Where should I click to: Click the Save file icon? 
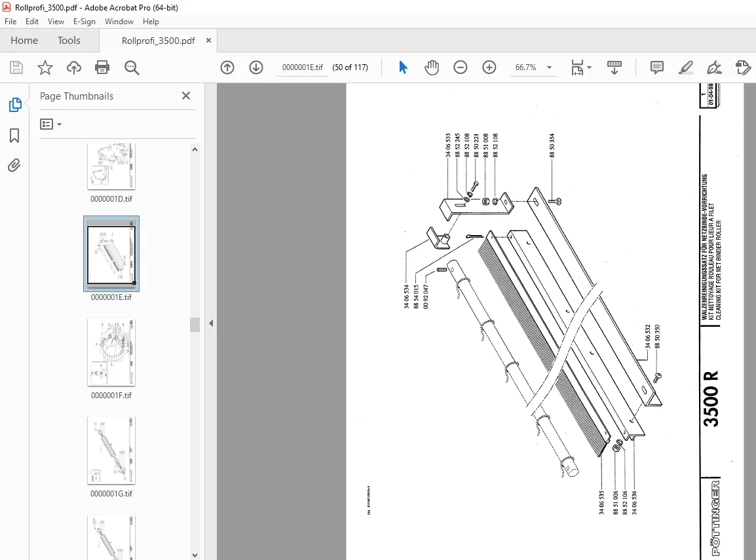[x=16, y=67]
